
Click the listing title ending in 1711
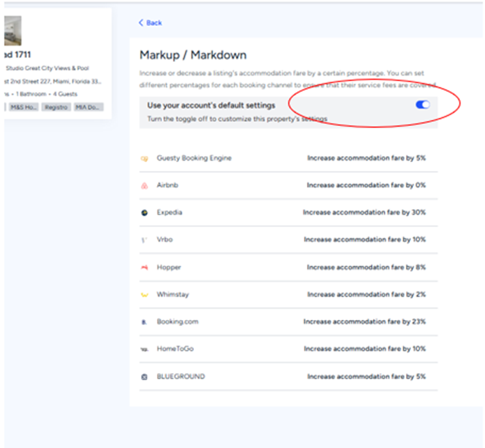click(18, 54)
